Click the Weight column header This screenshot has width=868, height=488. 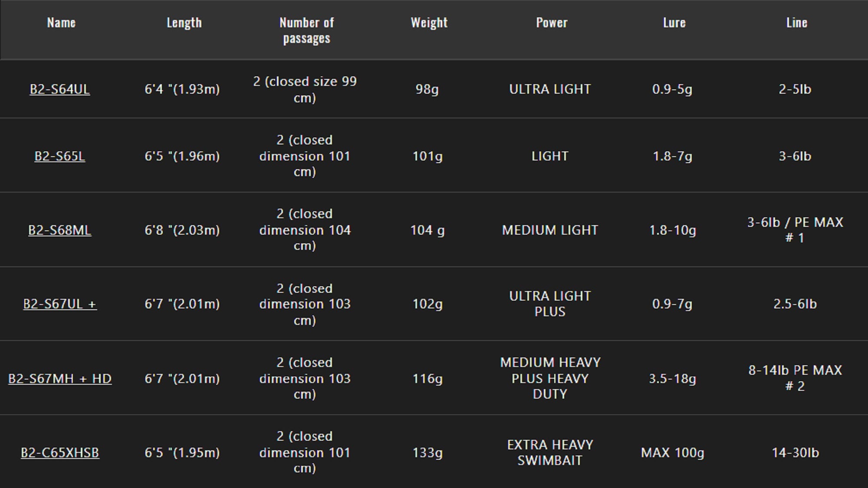pos(429,23)
